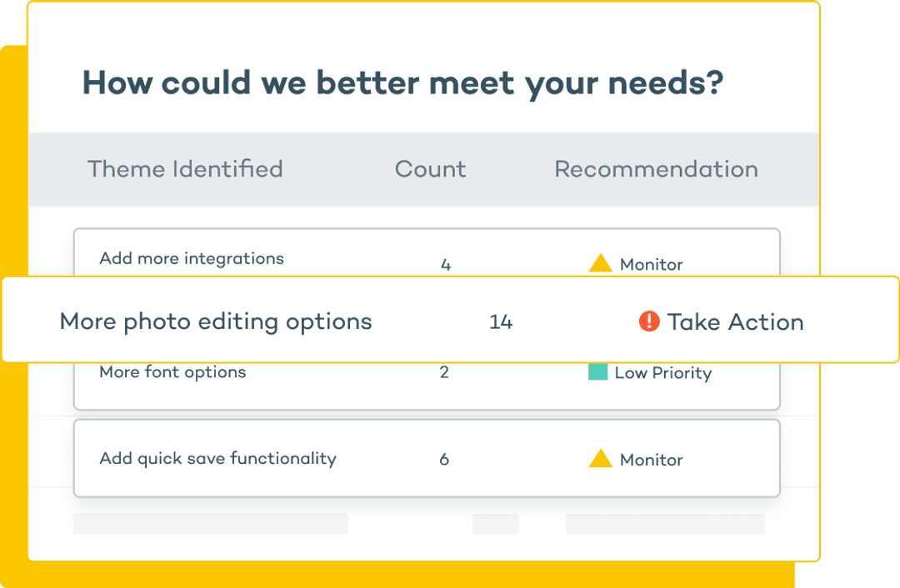
Task: Click the Monitor label for quick save
Action: (x=652, y=460)
